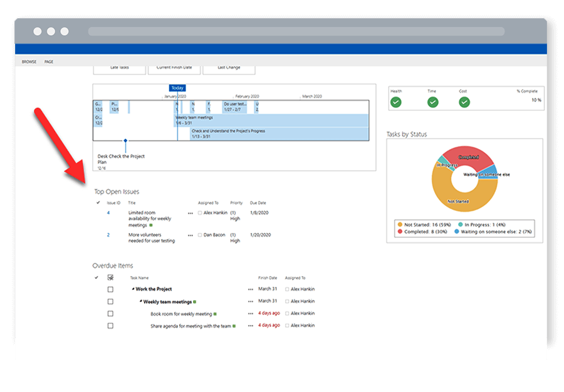Toggle the select-all checkbox in Overdue Items
Screen dimensions: 564x392
click(x=110, y=277)
